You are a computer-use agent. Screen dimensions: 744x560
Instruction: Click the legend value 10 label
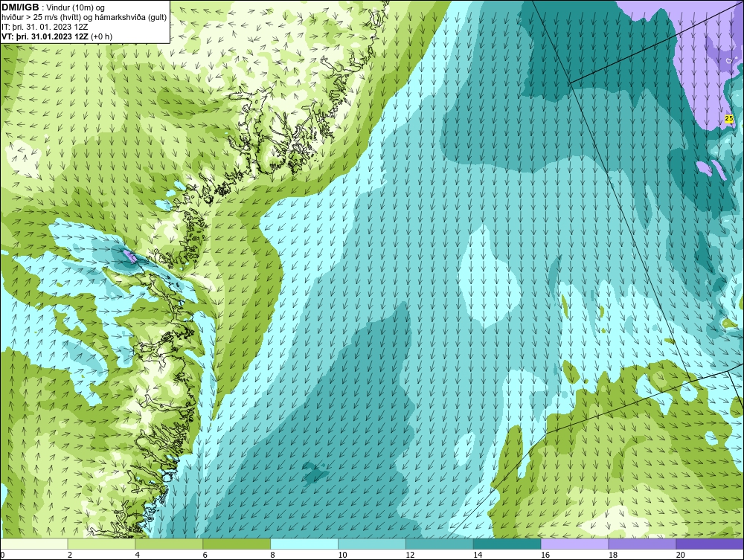pos(342,555)
